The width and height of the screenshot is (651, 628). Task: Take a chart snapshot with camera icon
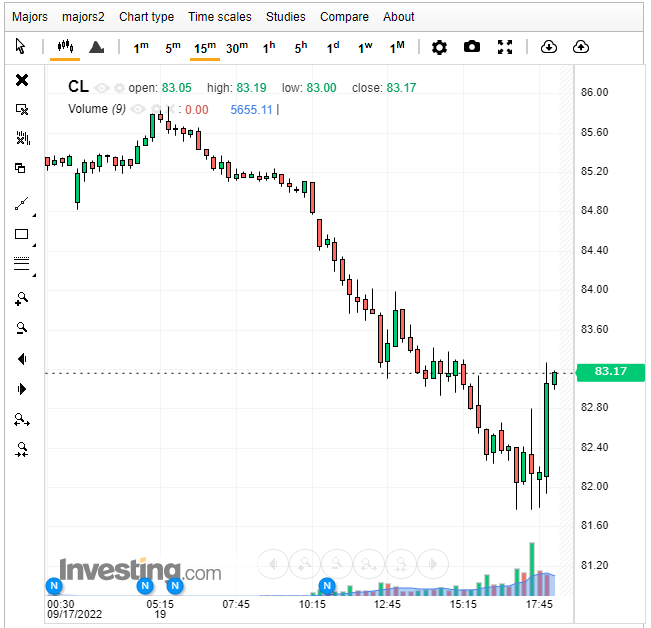472,47
